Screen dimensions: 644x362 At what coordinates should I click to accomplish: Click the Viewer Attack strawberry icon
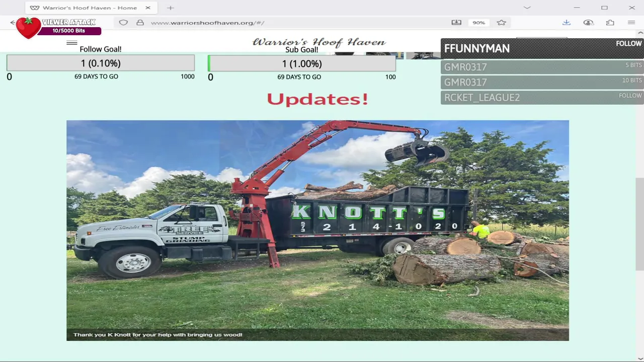click(x=28, y=28)
